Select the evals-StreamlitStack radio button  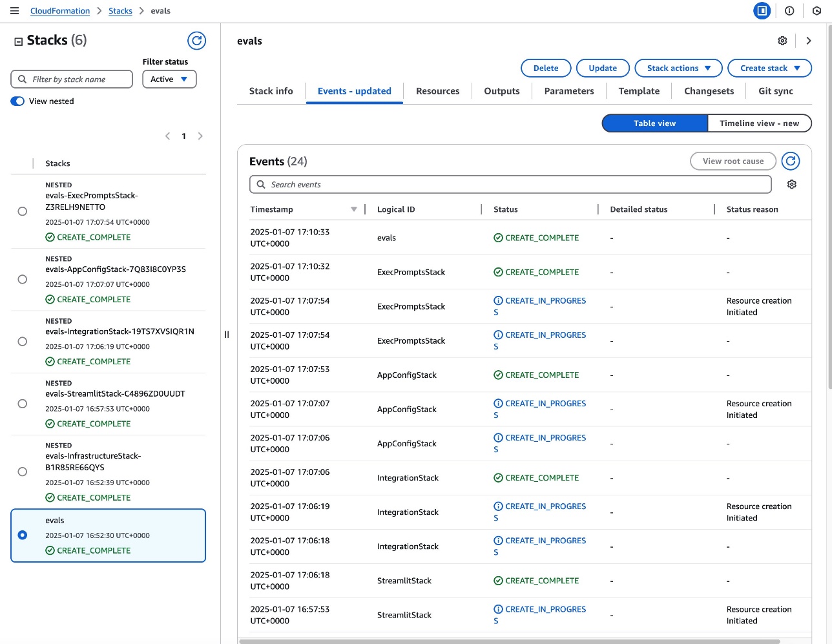point(23,404)
